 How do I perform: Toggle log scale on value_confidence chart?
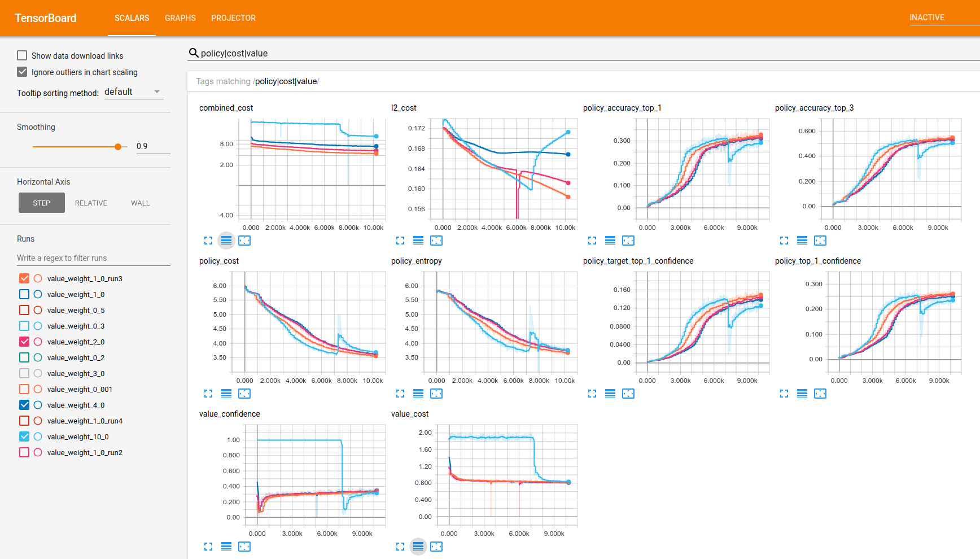226,547
